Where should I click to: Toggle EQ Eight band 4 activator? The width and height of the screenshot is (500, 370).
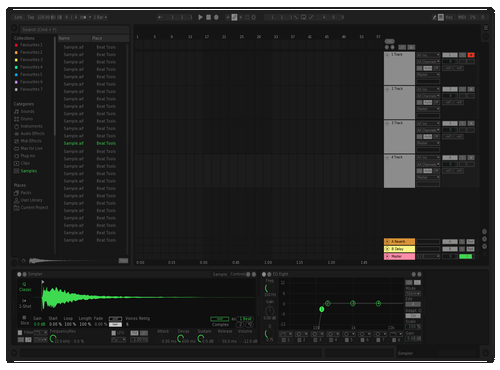(x=330, y=340)
